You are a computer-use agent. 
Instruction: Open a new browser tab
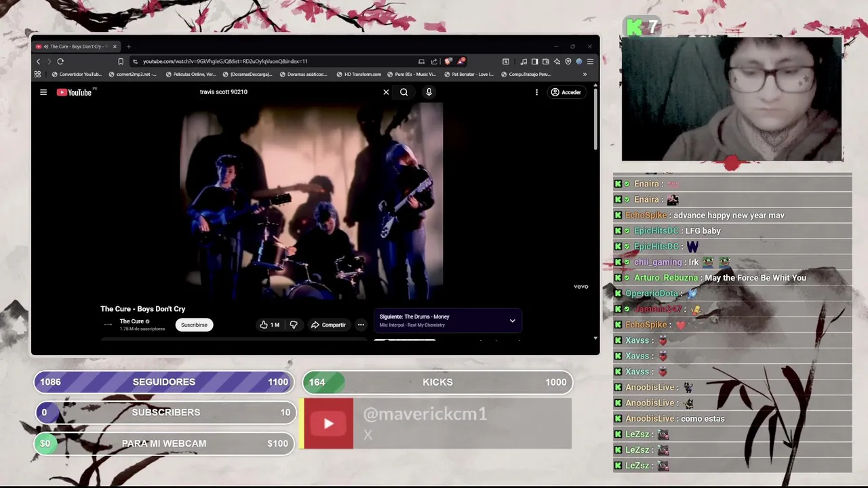click(128, 47)
